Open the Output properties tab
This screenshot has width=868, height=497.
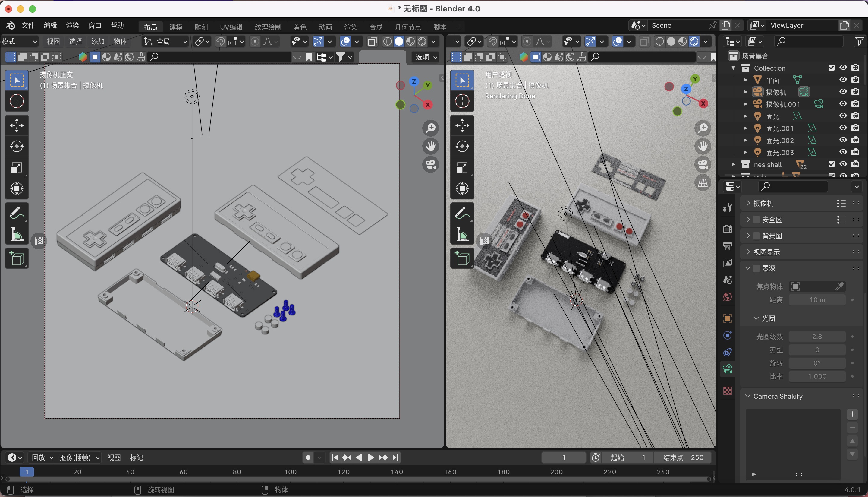pos(728,246)
